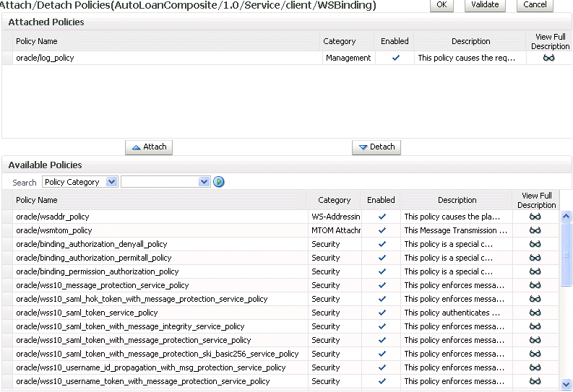Image resolution: width=573 pixels, height=392 pixels.
Task: Click the WS-Addressing category cell
Action: [336, 217]
